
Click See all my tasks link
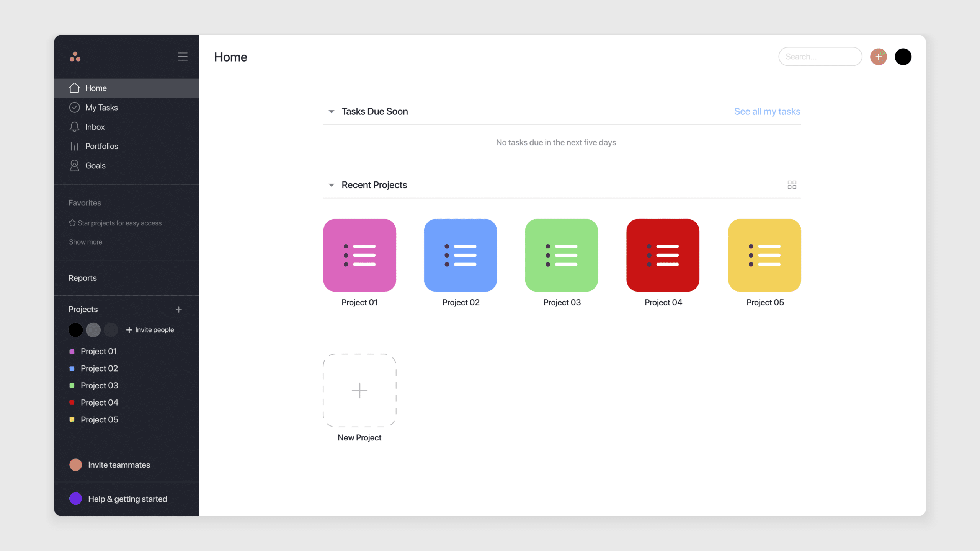[x=767, y=111]
